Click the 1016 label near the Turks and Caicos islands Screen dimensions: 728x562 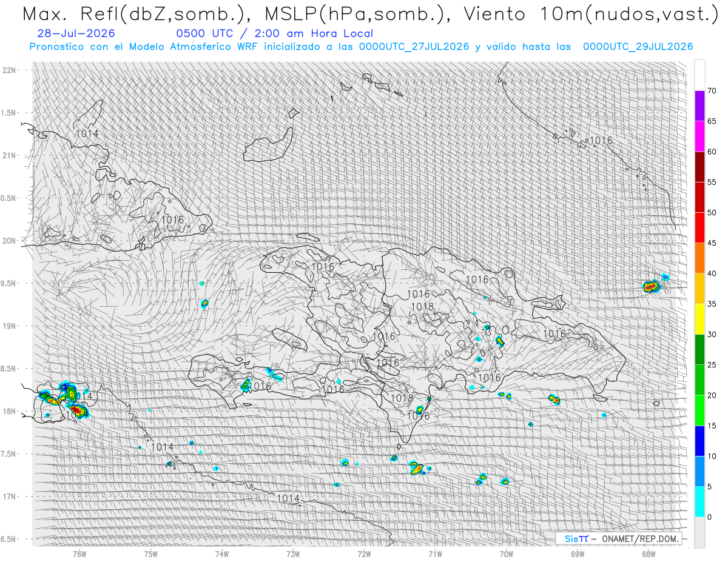[601, 140]
